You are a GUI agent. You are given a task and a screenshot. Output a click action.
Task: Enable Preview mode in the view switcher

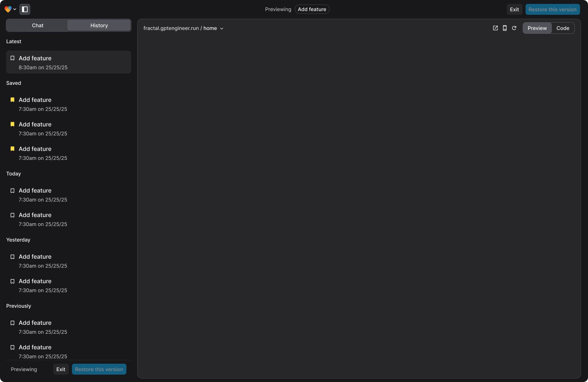coord(537,28)
